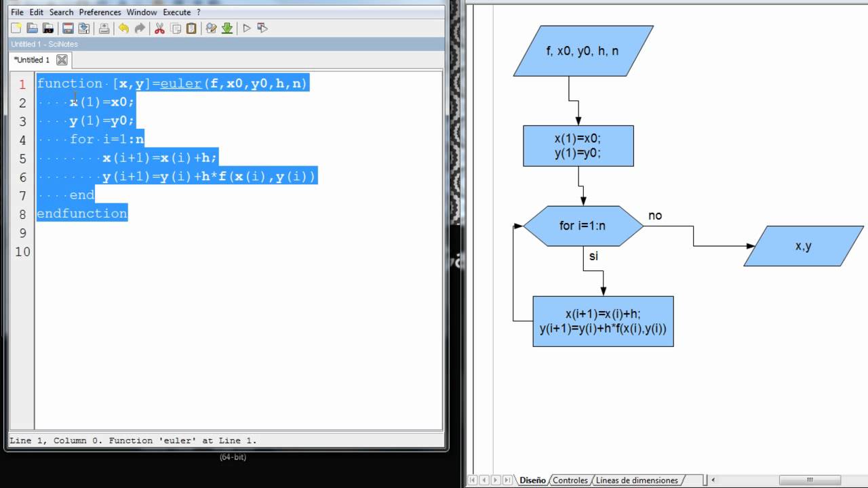Open the Preferences menu
Viewport: 868px width, 488px height.
(100, 12)
